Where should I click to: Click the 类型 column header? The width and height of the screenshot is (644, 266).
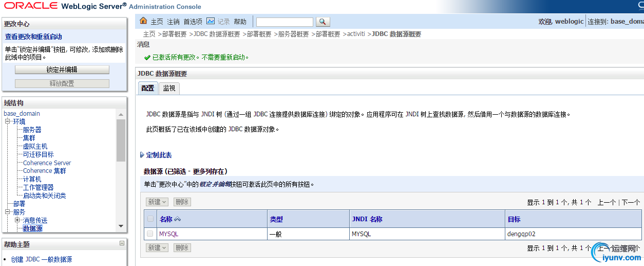coord(276,219)
